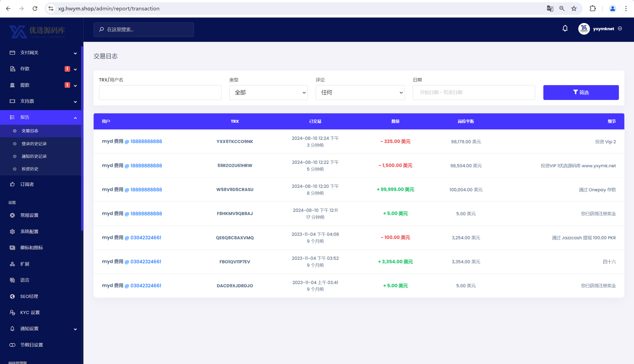The width and height of the screenshot is (634, 364).
Task: Click the yxymknet profile avatar
Action: 584,29
